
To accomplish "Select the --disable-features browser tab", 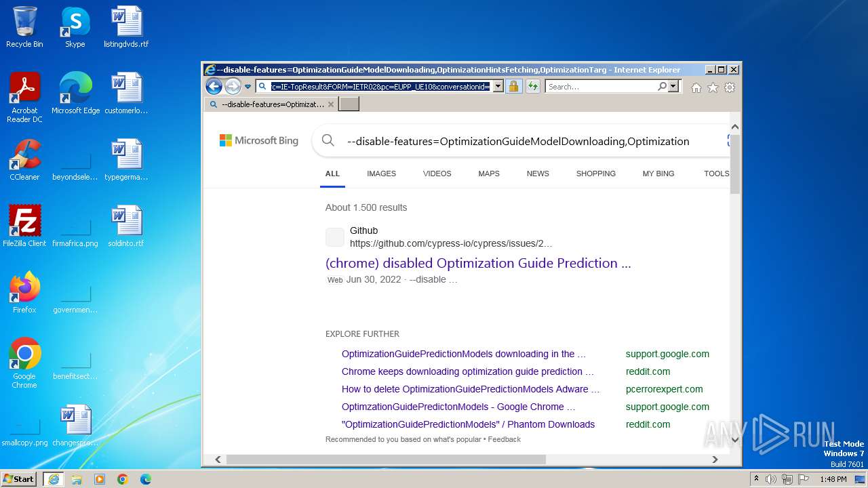I will tap(271, 104).
